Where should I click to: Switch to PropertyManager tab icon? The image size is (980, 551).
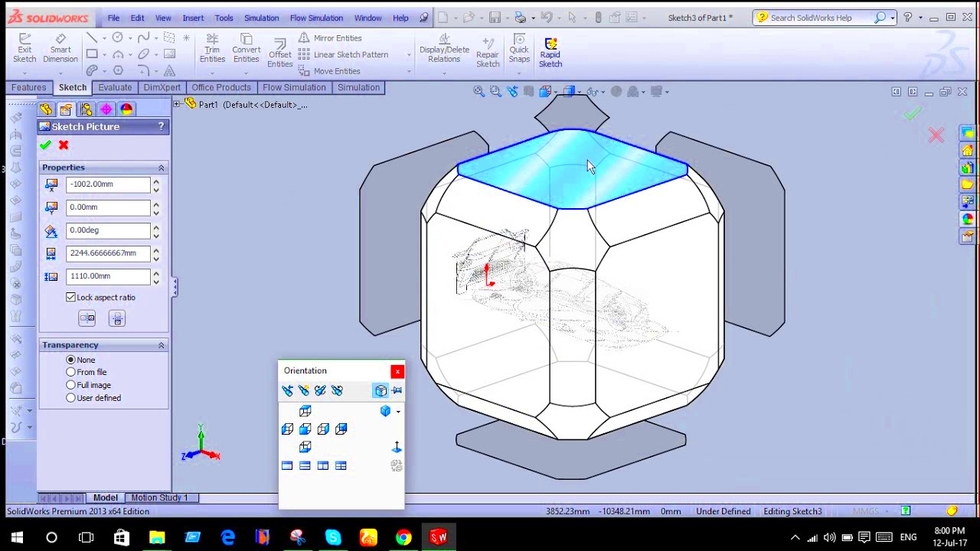pos(66,109)
